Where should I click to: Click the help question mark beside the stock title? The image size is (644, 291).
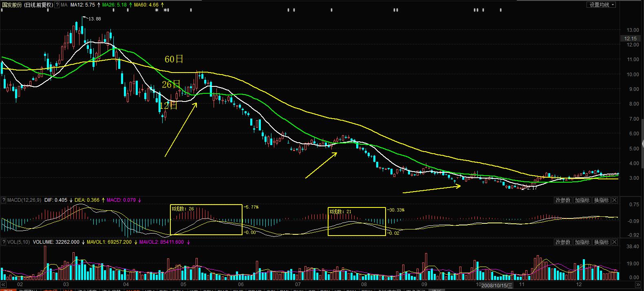tap(57, 5)
